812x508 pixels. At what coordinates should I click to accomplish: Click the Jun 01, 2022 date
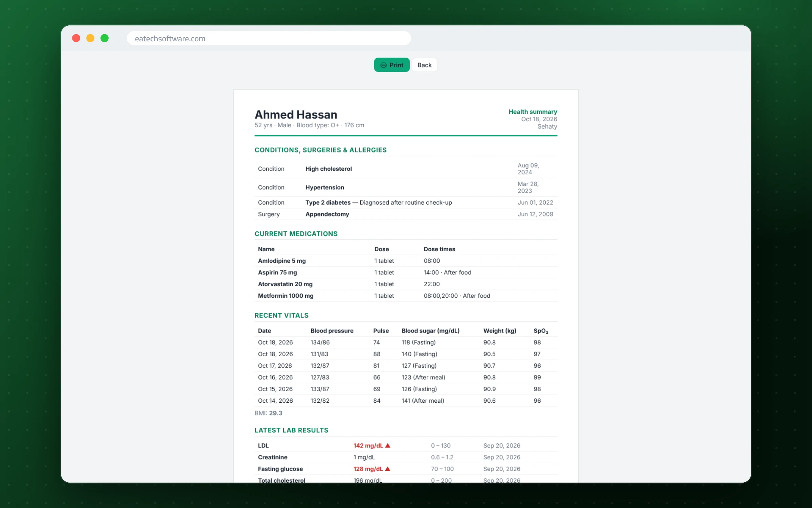click(535, 203)
